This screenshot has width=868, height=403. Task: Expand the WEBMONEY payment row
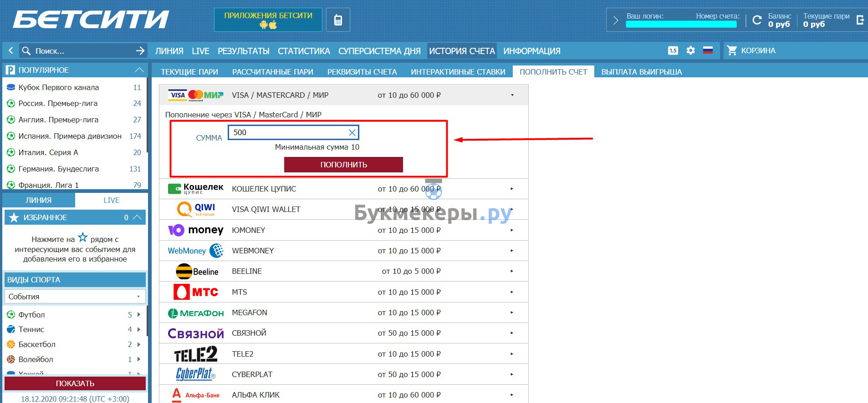click(x=512, y=251)
